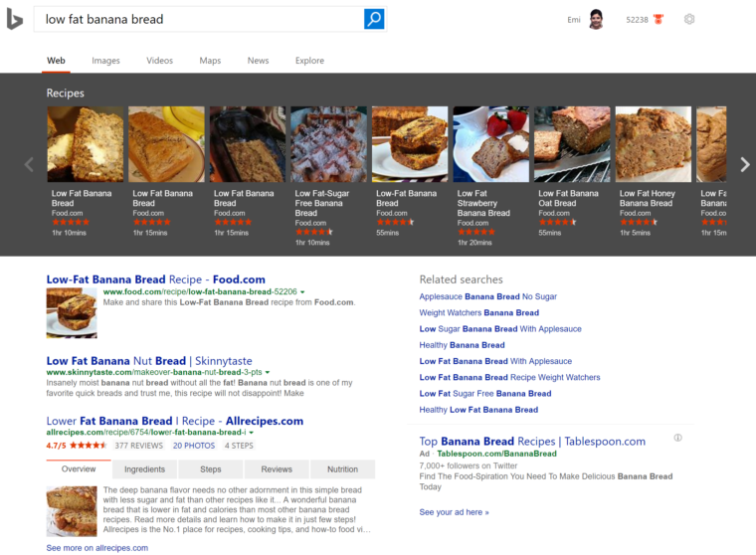This screenshot has width=756, height=555.
Task: Open the Low Fat Strawberry Banana Bread thumbnail
Action: pos(490,144)
